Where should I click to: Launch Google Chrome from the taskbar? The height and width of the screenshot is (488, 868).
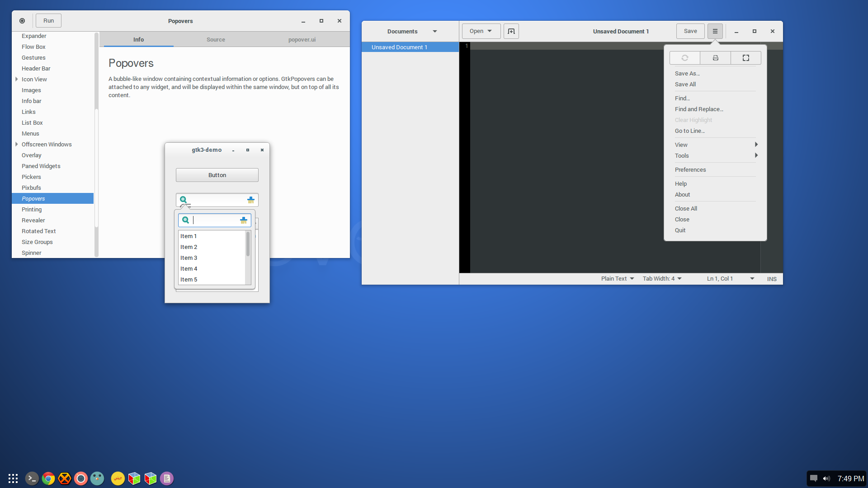48,479
